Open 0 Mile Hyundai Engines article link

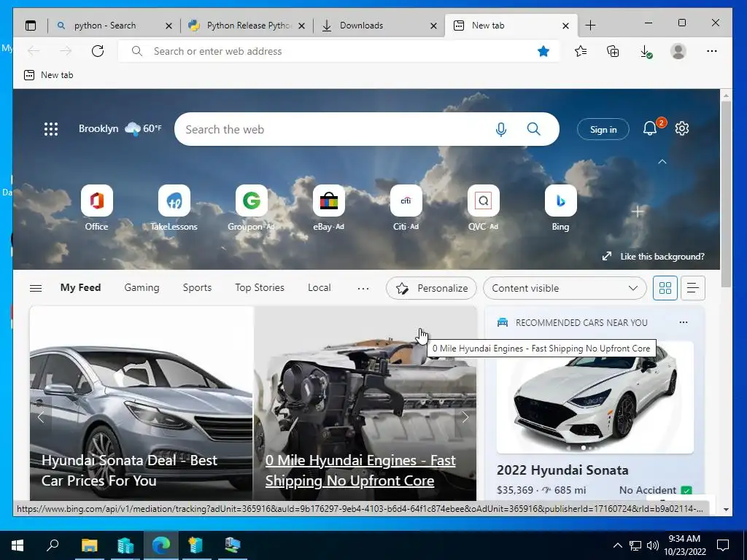coord(360,470)
